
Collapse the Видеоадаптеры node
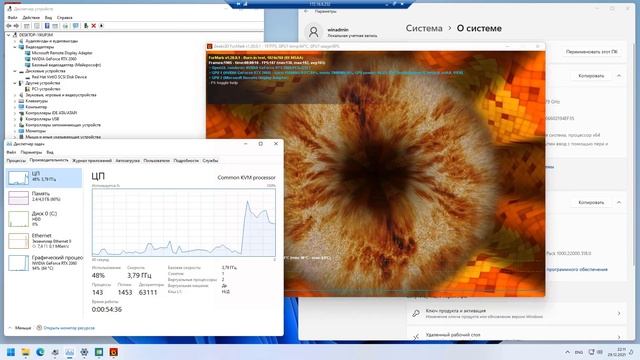(x=15, y=47)
